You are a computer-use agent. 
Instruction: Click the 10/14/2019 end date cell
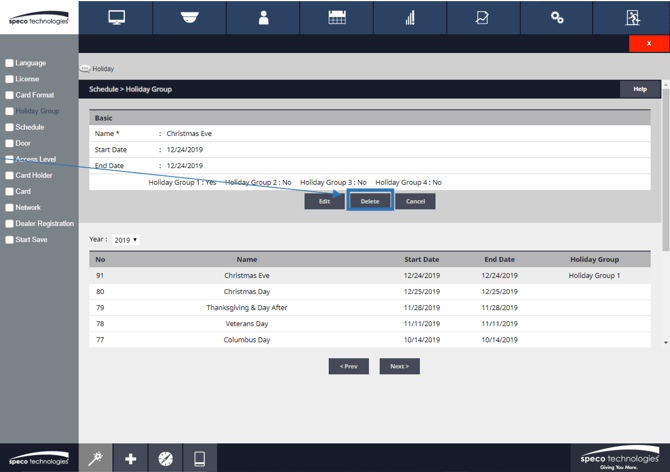pos(500,340)
